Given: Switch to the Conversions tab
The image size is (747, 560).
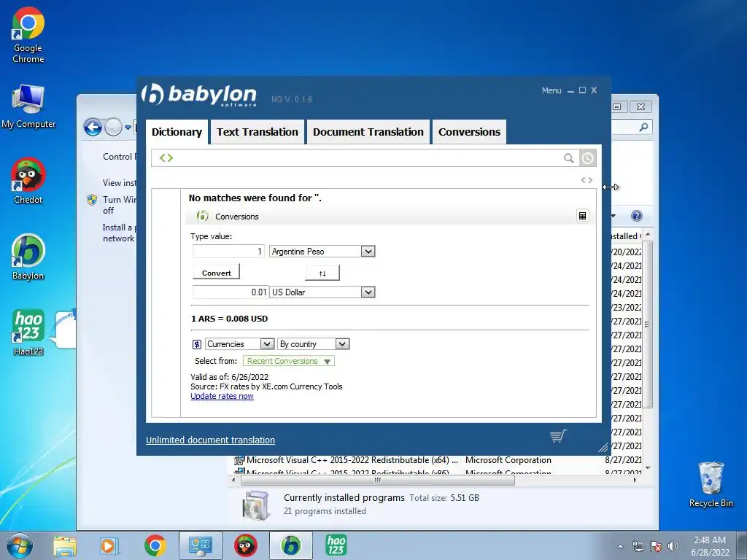Looking at the screenshot, I should (469, 132).
